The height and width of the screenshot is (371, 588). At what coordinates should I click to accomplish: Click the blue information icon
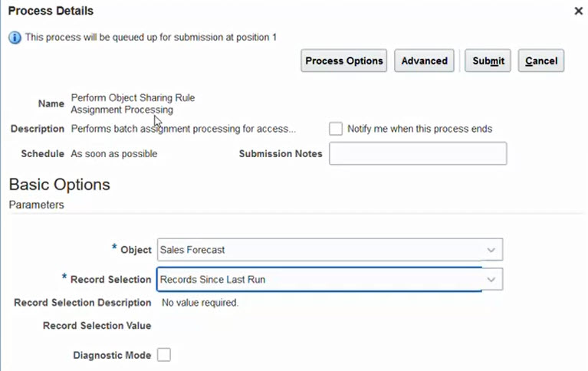15,37
